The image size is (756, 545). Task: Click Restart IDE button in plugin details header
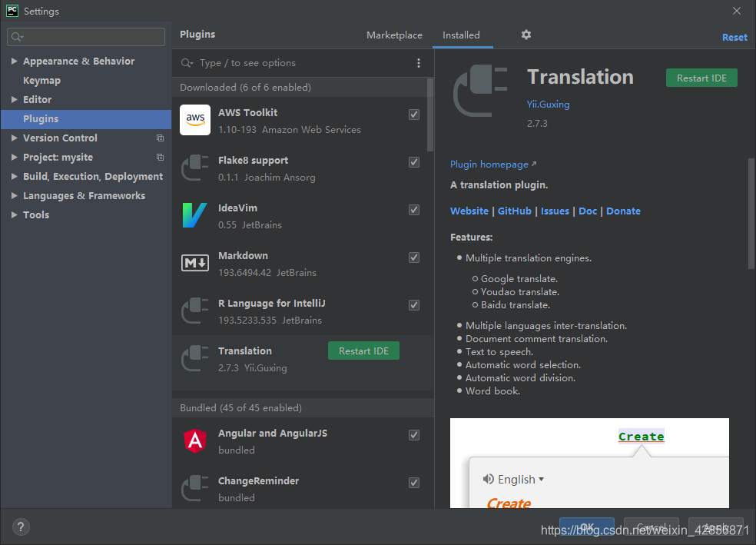pos(701,78)
